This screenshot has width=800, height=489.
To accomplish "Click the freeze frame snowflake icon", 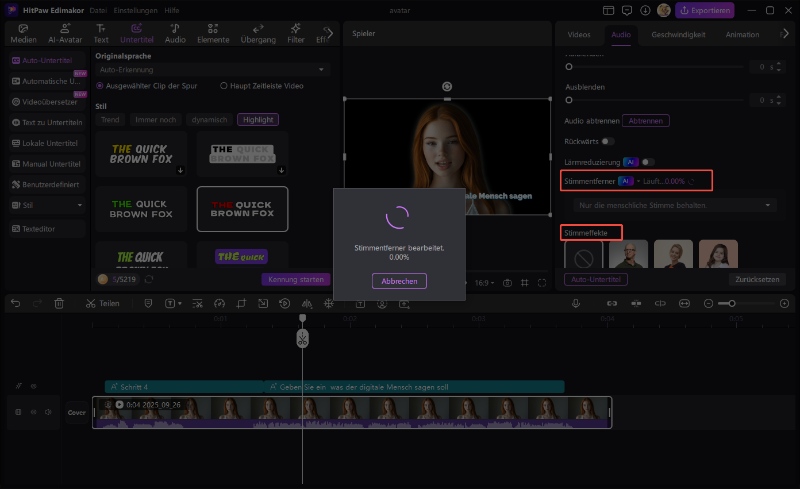I will (x=329, y=303).
